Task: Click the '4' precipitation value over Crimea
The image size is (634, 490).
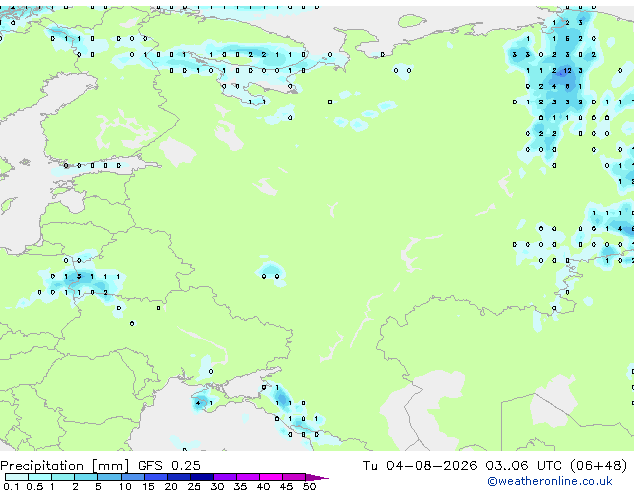Action: tap(198, 403)
